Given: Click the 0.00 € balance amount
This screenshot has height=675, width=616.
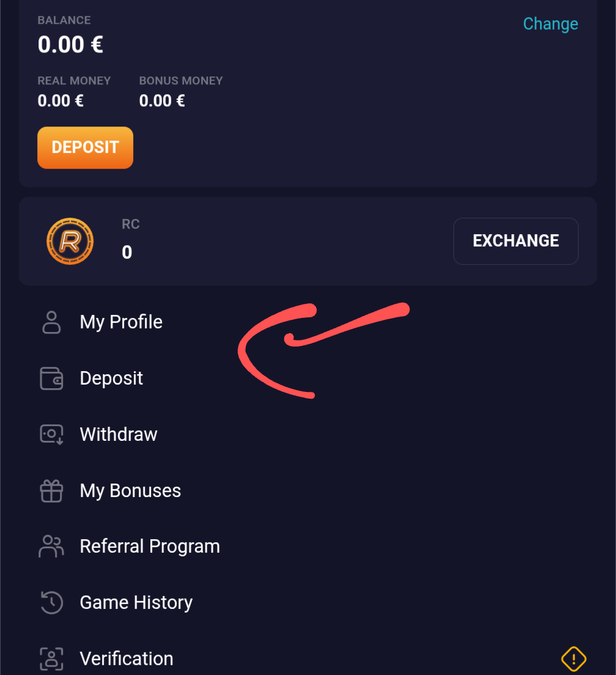Looking at the screenshot, I should [x=70, y=45].
